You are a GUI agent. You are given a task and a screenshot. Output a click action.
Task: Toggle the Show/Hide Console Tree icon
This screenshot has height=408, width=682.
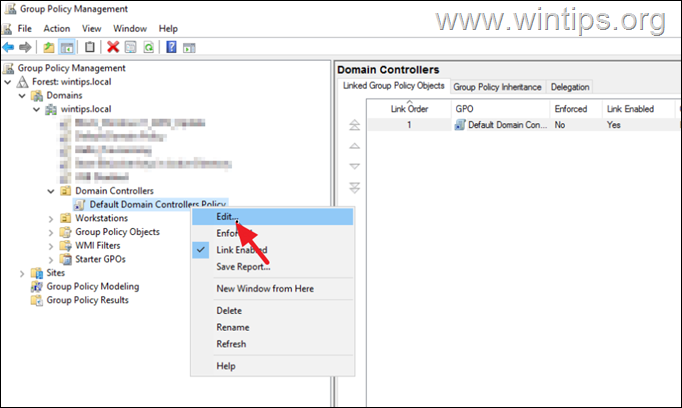click(x=67, y=47)
